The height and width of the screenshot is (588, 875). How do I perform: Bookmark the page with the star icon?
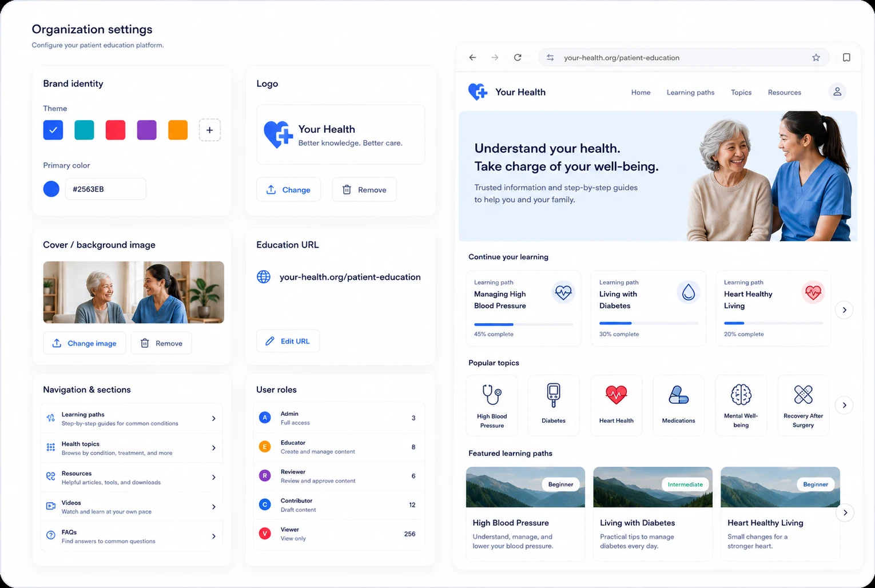tap(816, 57)
